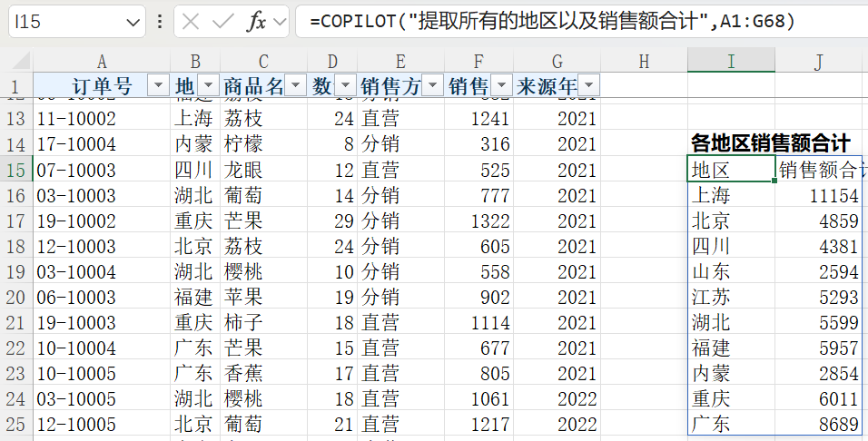Open the 销售方 column filter button
Image resolution: width=868 pixels, height=441 pixels.
point(433,86)
